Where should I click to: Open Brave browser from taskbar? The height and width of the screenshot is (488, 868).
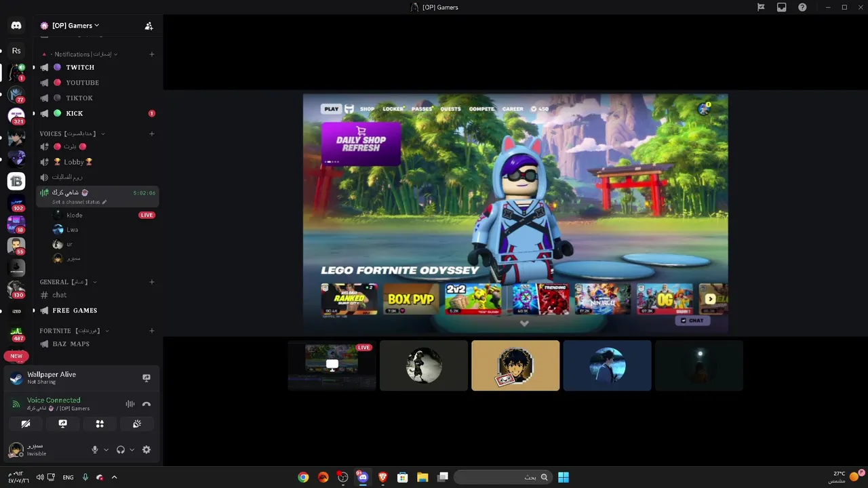click(382, 477)
